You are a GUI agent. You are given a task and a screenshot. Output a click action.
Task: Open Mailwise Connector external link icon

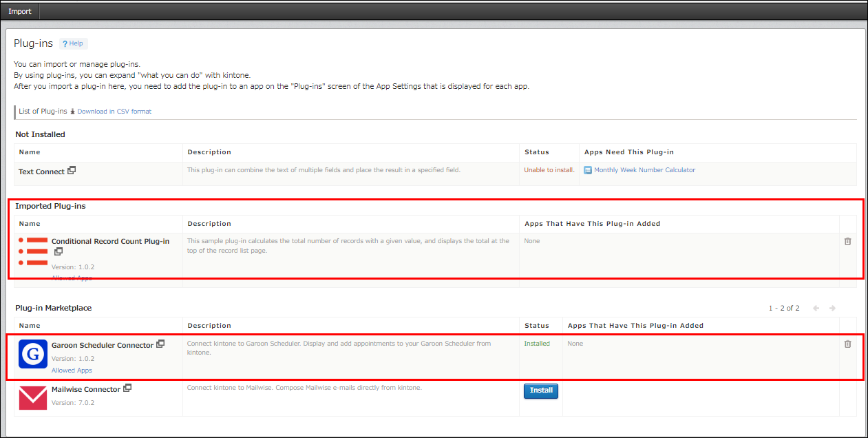coord(127,388)
